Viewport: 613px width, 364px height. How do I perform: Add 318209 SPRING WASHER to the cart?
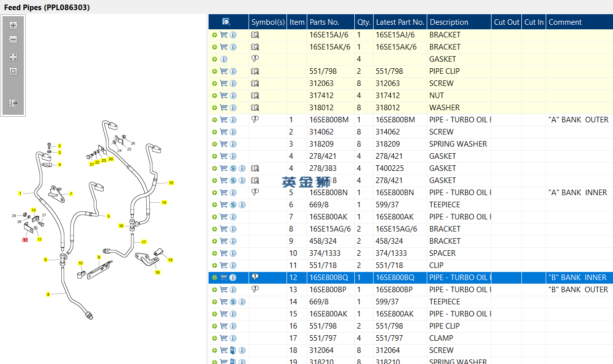(x=223, y=144)
